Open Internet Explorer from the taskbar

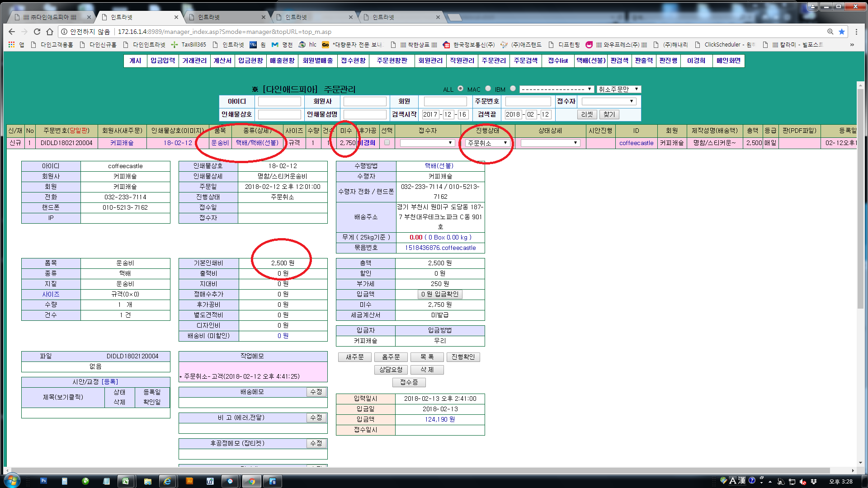tap(167, 481)
